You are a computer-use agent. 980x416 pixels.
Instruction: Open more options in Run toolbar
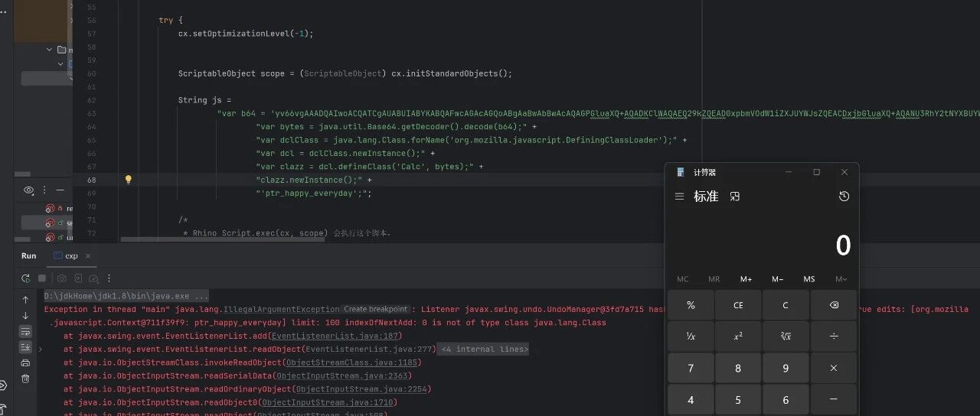[x=108, y=278]
